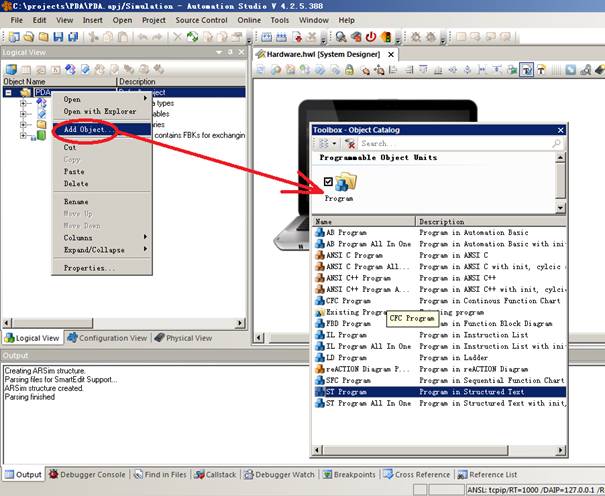Click the reACTION Diagram Program icon

tap(320, 369)
